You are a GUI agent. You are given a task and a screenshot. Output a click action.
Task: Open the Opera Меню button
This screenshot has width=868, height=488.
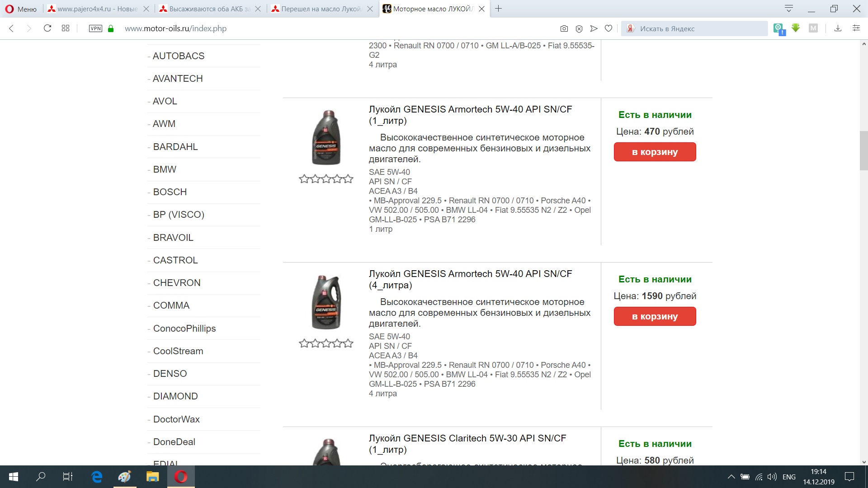(x=21, y=9)
